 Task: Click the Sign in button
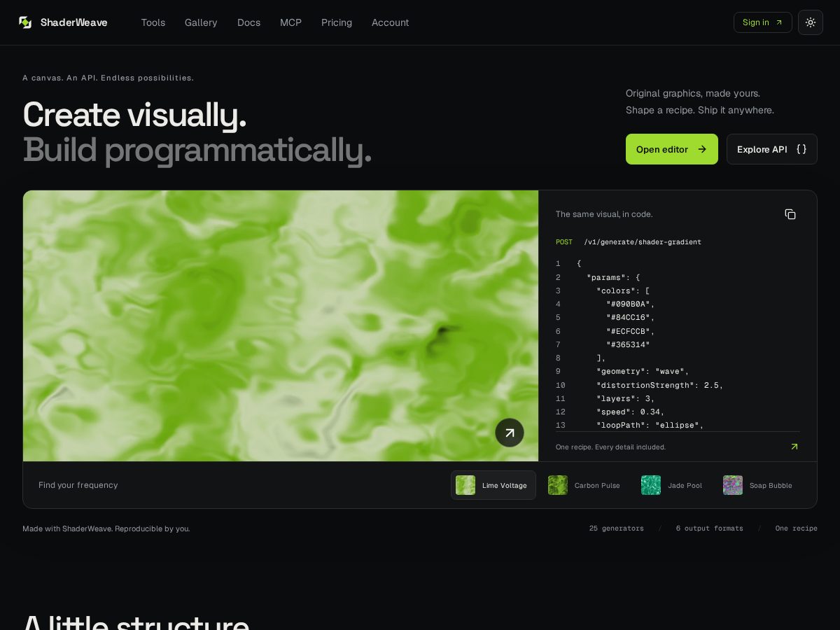[x=763, y=22]
